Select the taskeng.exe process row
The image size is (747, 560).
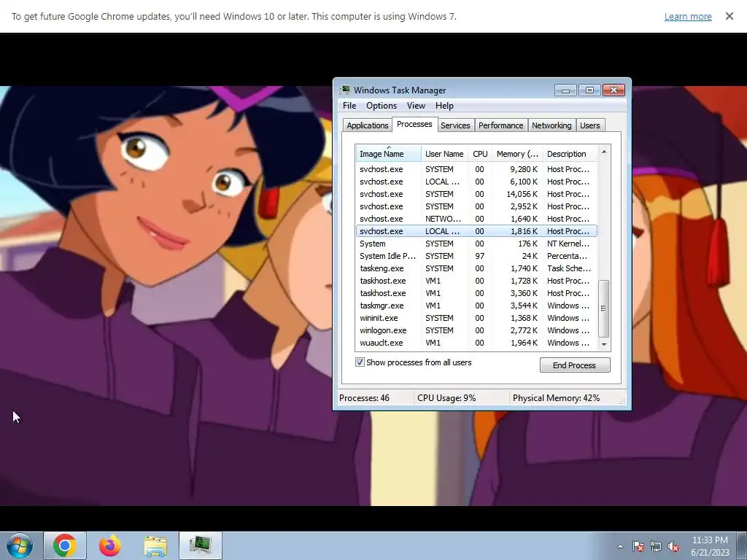pyautogui.click(x=476, y=268)
